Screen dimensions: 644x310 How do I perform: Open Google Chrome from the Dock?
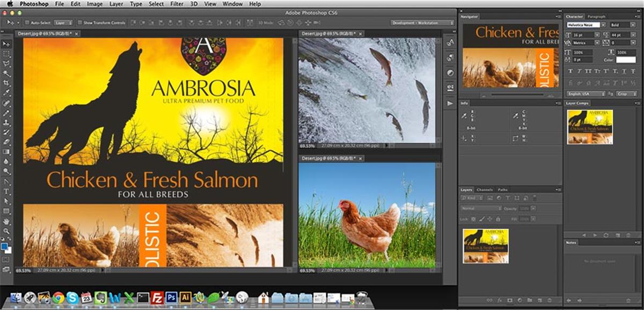pos(58,298)
